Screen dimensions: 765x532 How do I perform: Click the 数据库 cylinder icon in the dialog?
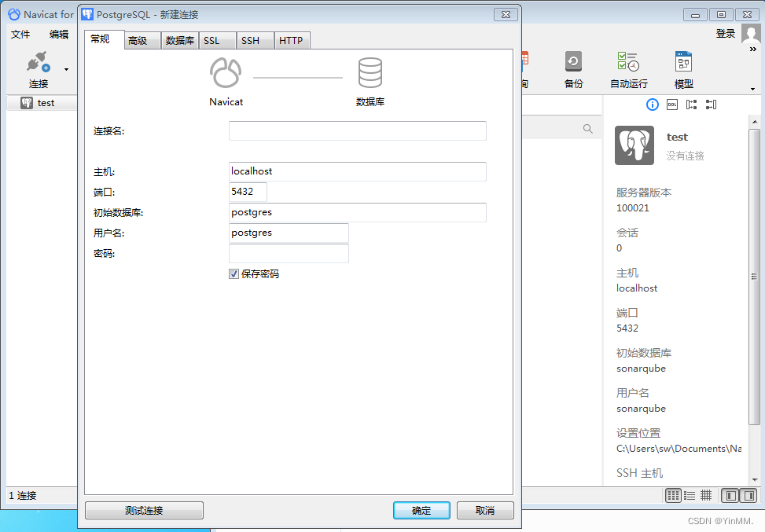pos(370,72)
